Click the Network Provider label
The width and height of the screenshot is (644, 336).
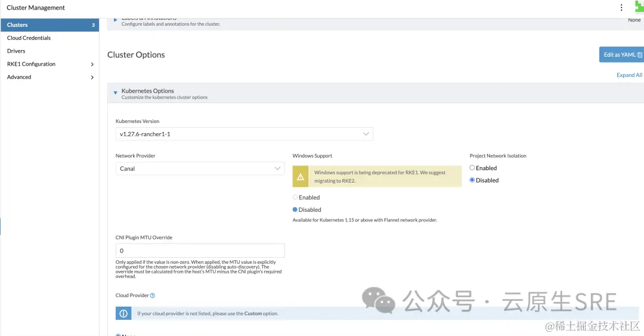click(135, 156)
